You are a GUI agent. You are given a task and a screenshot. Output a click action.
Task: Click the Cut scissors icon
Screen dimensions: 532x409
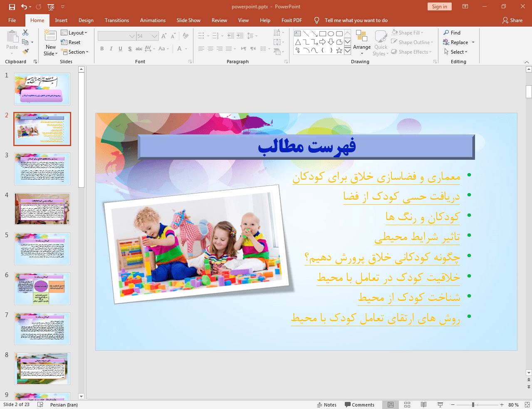point(25,32)
